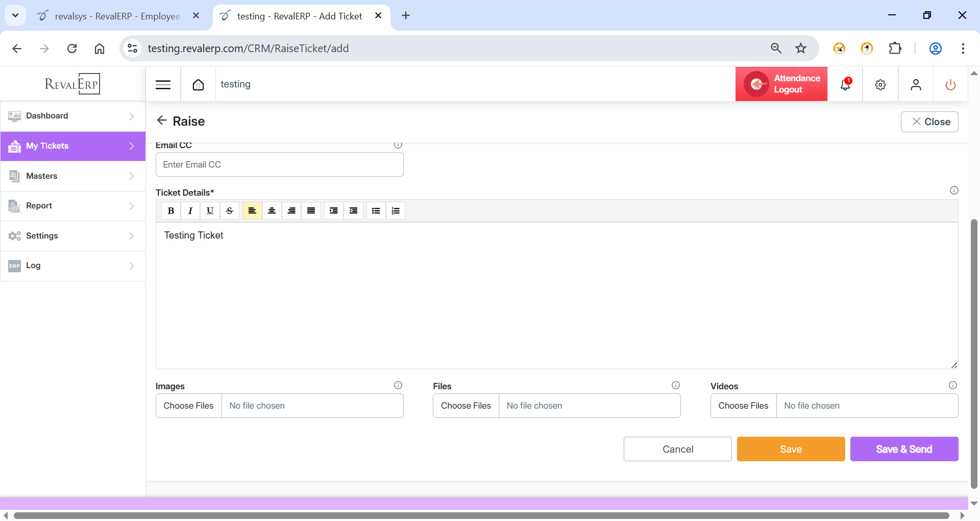Open the notifications bell
This screenshot has height=521, width=980.
pos(845,85)
